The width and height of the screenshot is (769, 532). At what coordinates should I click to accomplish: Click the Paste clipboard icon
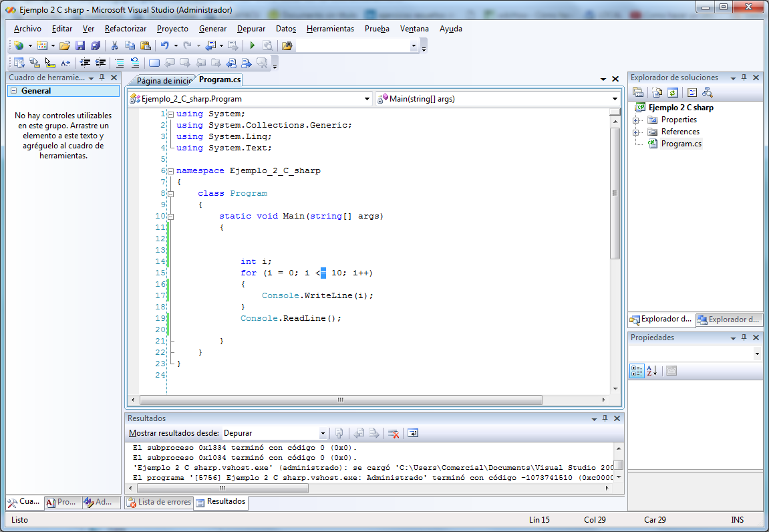click(x=146, y=45)
